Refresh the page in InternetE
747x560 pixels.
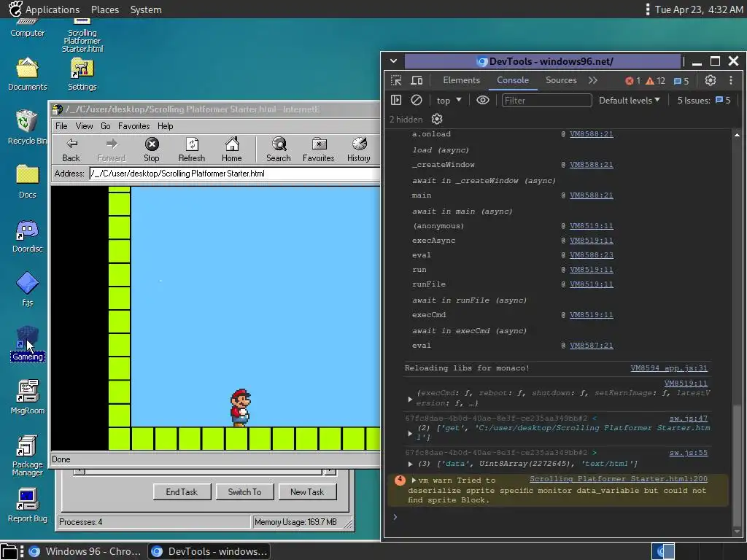(192, 150)
